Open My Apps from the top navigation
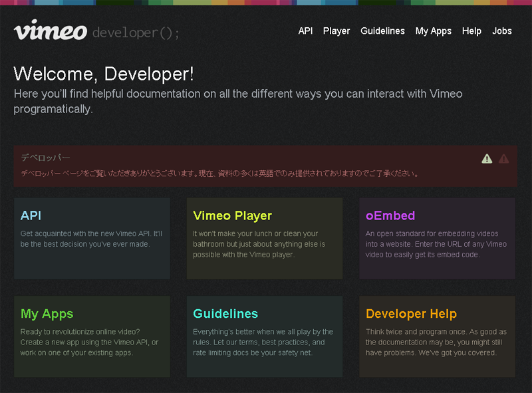532x393 pixels. click(x=433, y=31)
